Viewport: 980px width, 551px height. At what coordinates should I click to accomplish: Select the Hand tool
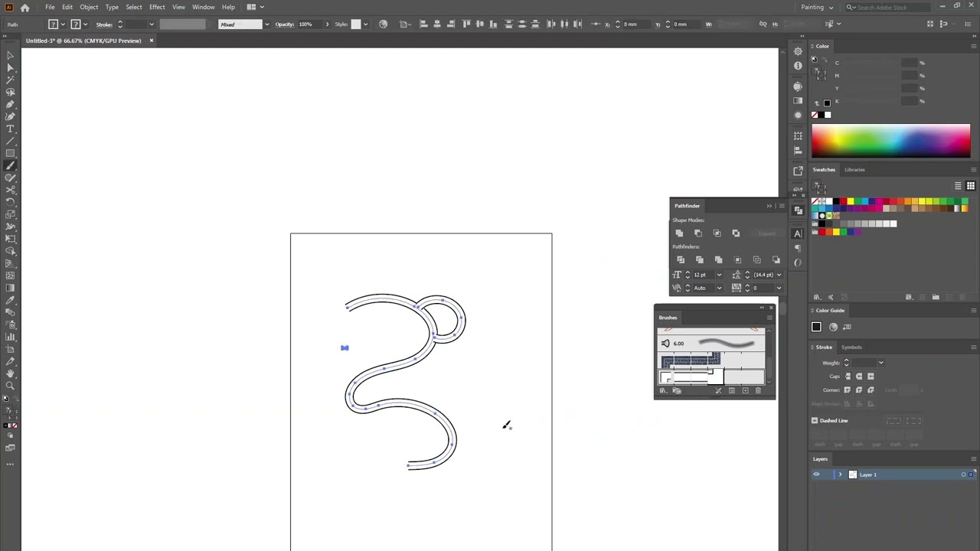(10, 373)
